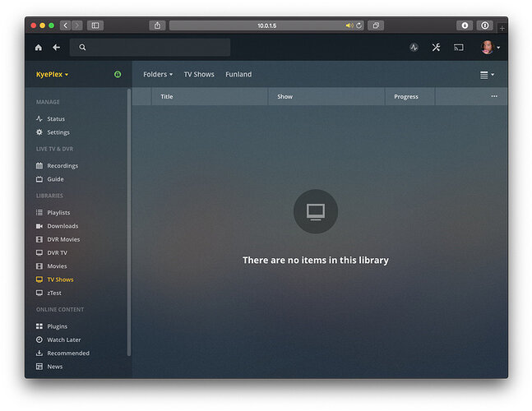Open a new Safari tab with plus button
The image size is (532, 411).
(x=502, y=29)
